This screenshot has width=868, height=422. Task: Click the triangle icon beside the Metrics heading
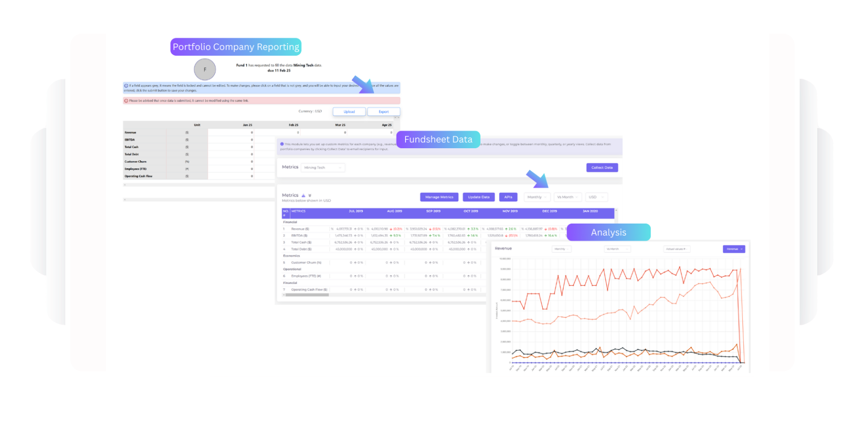click(304, 195)
